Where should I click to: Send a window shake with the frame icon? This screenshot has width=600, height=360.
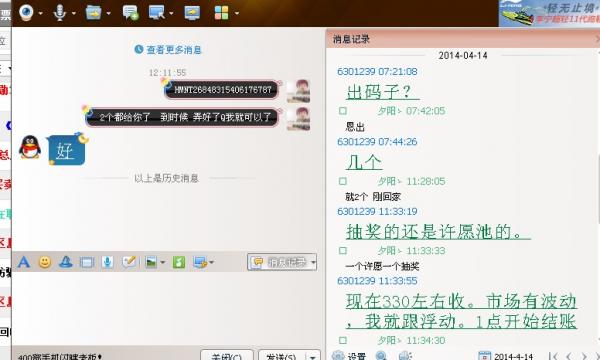pyautogui.click(x=87, y=262)
